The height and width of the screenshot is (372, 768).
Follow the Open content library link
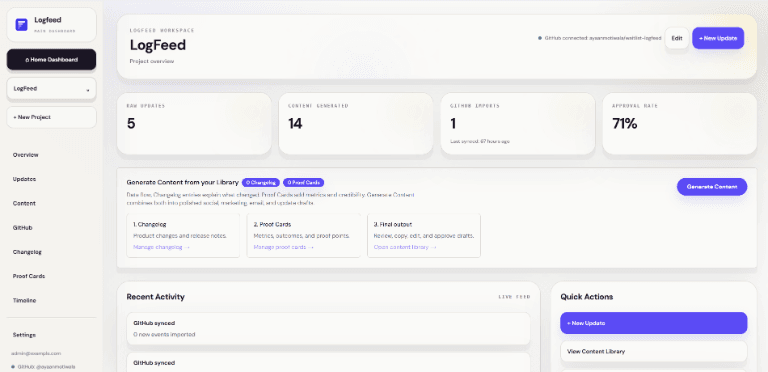click(405, 247)
